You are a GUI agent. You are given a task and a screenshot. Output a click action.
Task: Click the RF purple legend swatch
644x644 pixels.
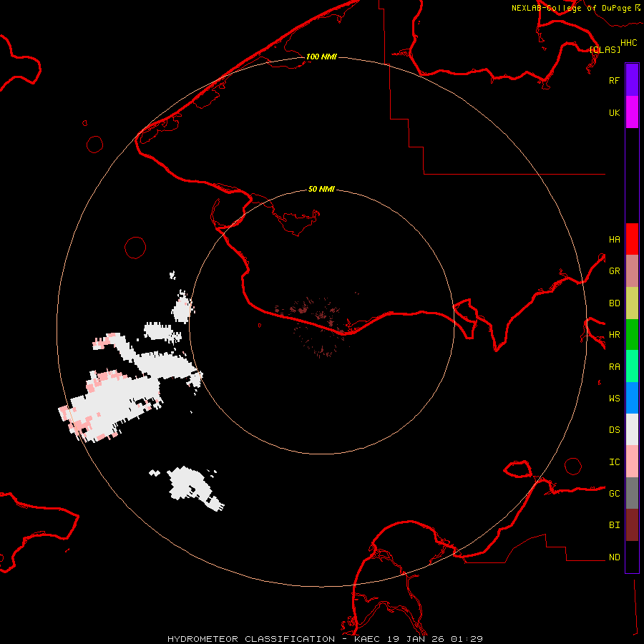pyautogui.click(x=632, y=80)
